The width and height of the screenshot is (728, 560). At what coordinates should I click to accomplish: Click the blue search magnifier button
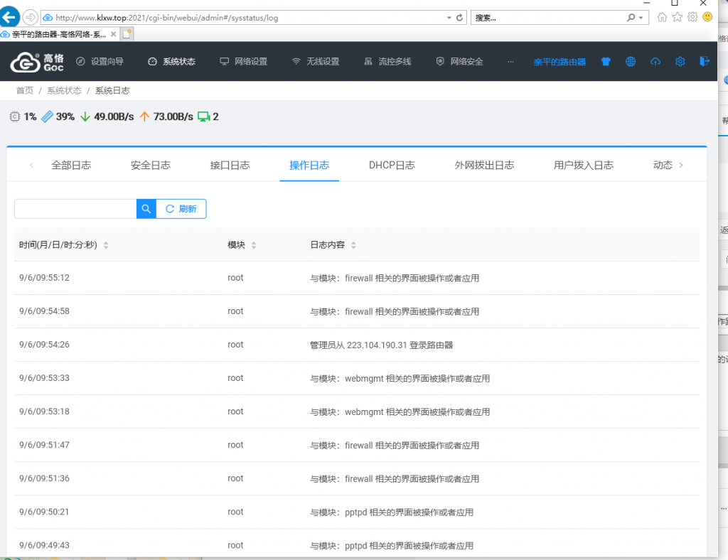(146, 209)
